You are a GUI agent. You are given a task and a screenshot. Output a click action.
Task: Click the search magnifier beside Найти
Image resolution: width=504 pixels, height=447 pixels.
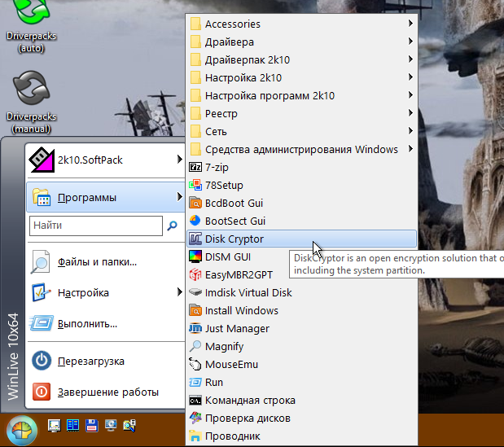point(173,226)
